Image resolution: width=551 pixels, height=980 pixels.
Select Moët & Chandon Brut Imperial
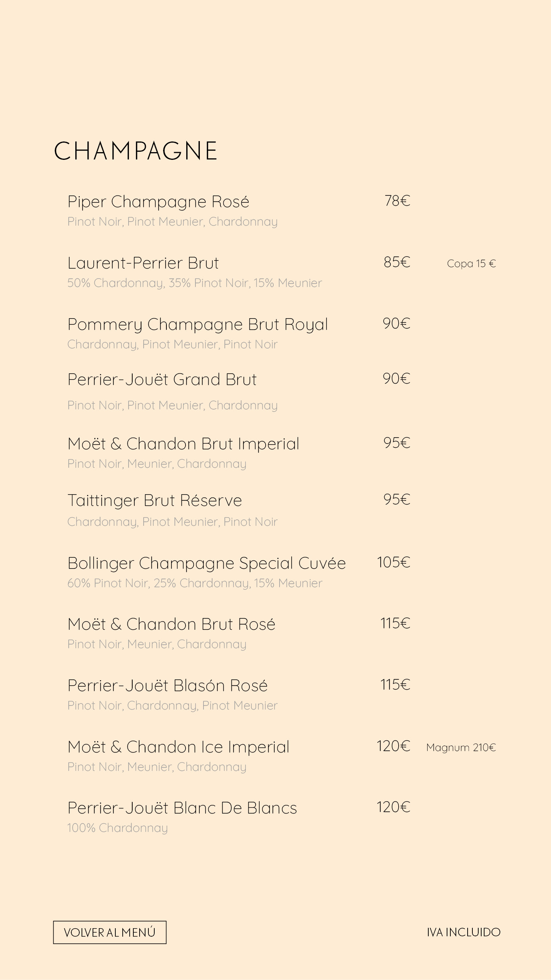tap(183, 444)
